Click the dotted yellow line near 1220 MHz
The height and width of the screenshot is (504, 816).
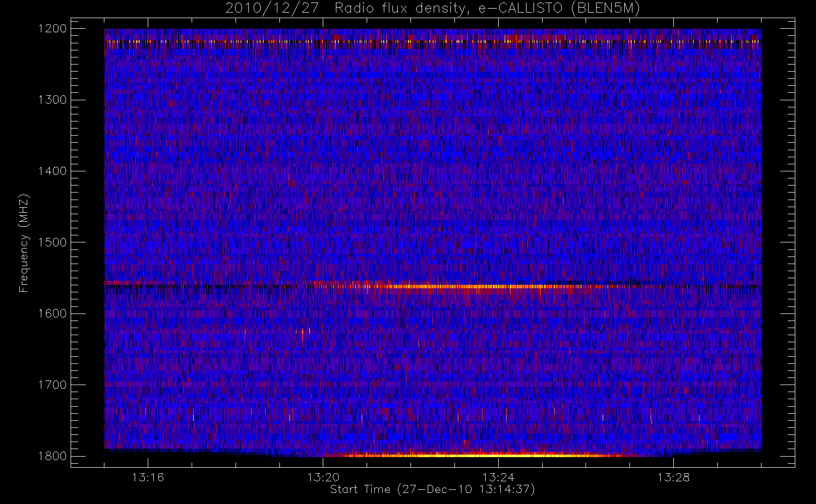[433, 41]
